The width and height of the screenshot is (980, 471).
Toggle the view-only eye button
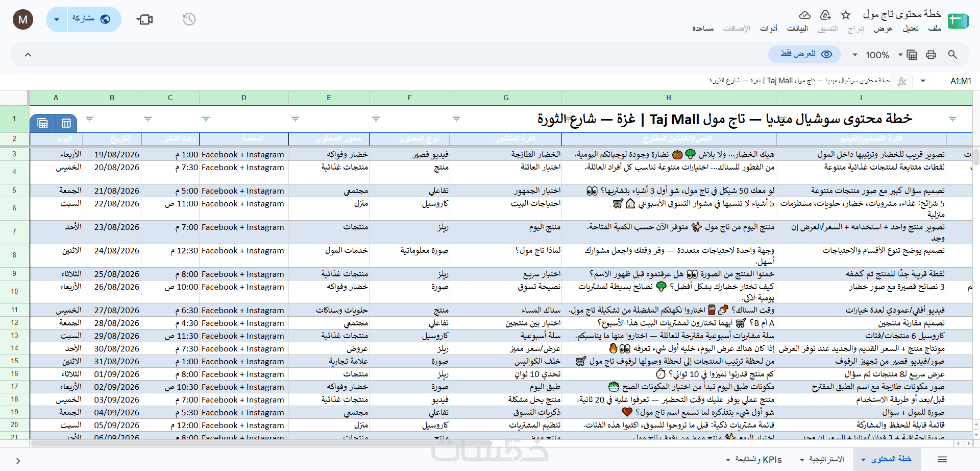805,54
